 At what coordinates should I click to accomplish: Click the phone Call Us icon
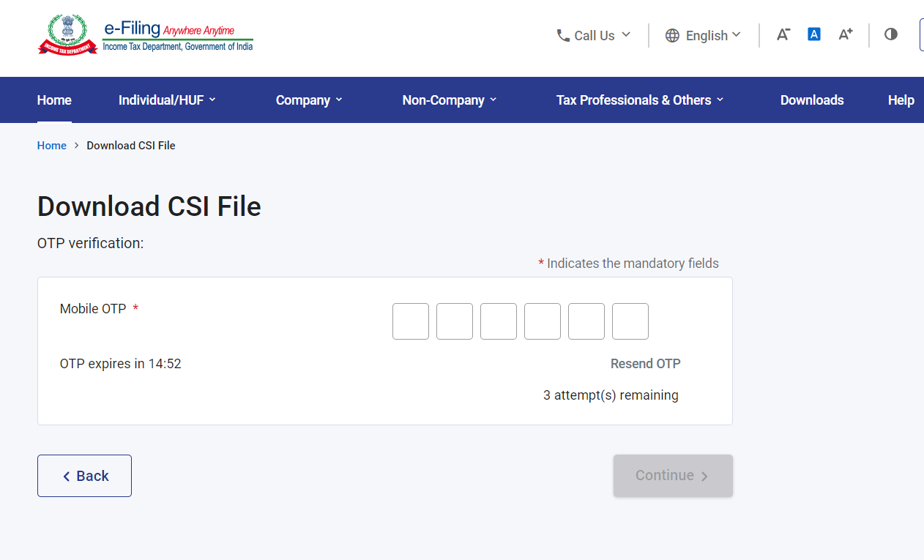point(563,35)
